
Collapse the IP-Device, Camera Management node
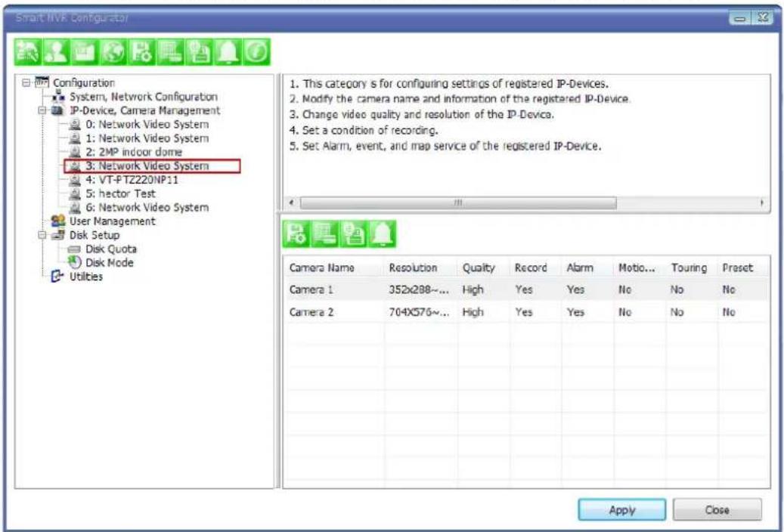pos(42,110)
